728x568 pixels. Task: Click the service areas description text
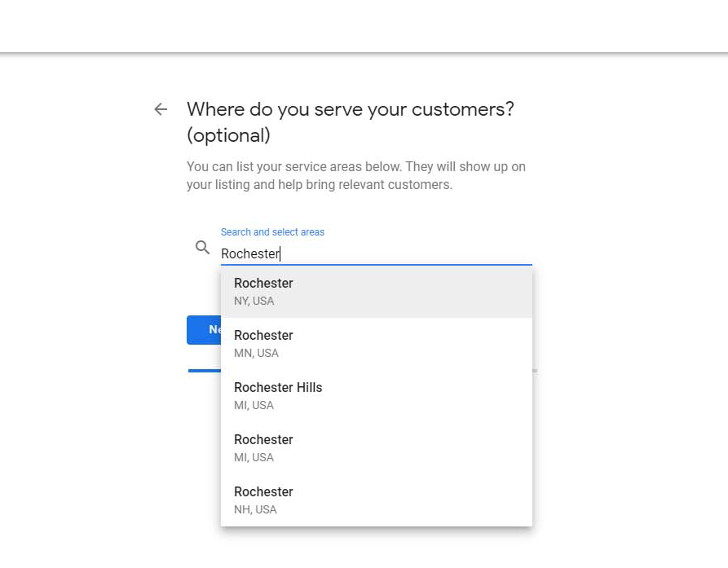coord(355,175)
